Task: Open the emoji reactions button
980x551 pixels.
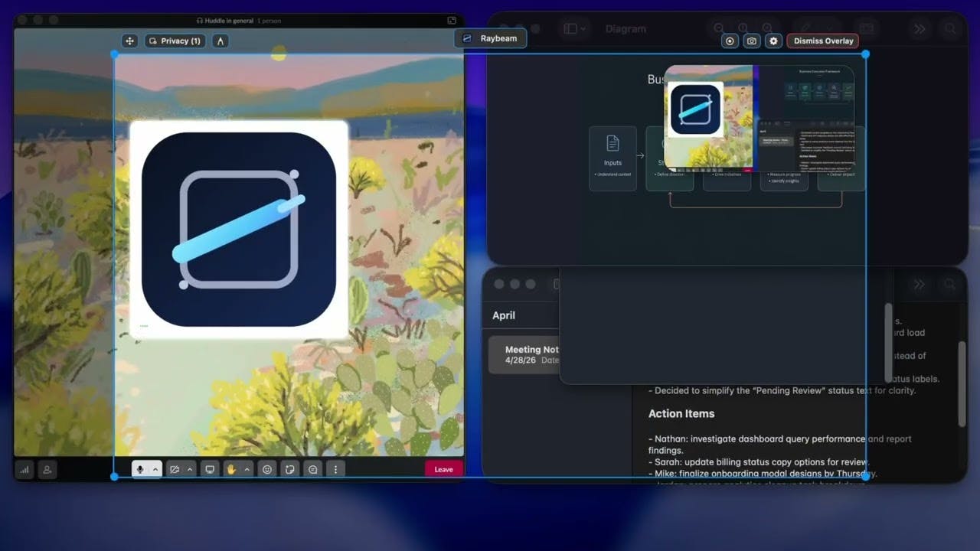Action: click(x=267, y=469)
